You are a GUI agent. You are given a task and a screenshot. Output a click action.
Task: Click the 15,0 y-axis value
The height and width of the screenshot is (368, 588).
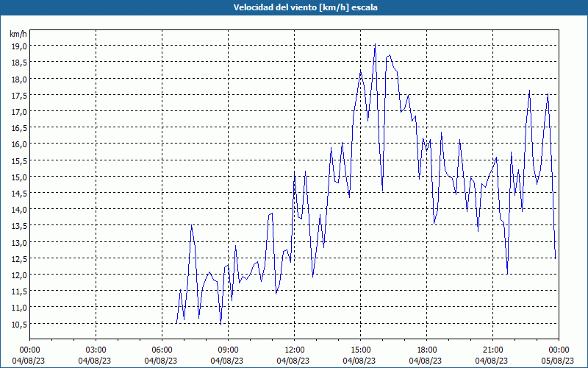(19, 177)
